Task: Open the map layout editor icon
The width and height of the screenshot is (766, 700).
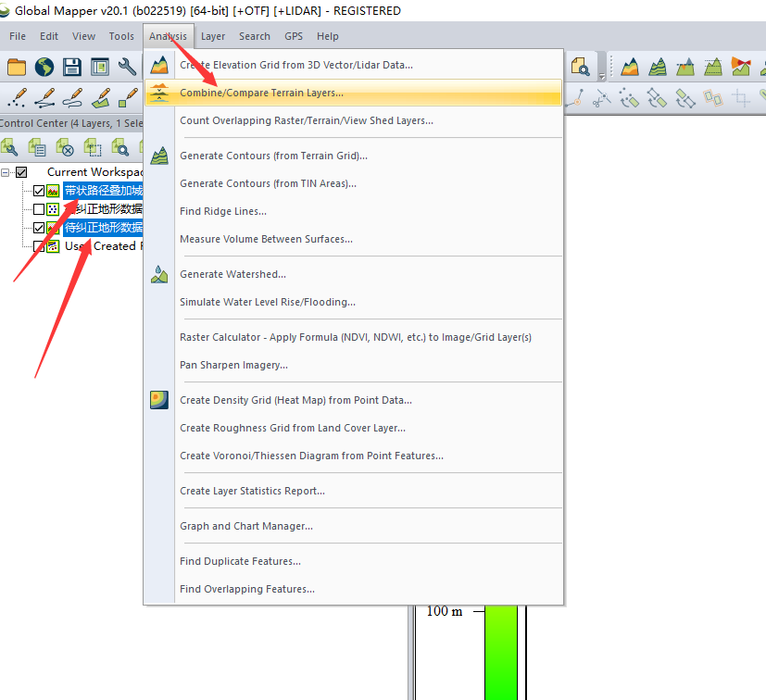Action: [100, 67]
